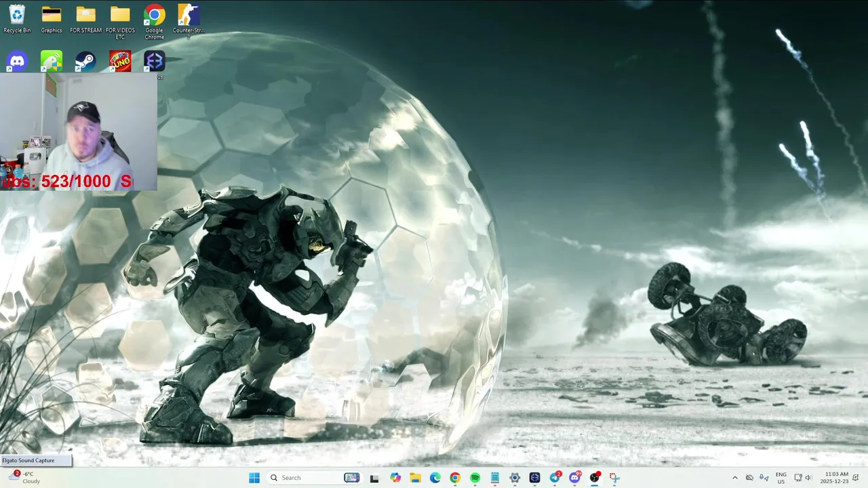Open Microsoft Edge from the taskbar
The image size is (868, 488).
435,478
